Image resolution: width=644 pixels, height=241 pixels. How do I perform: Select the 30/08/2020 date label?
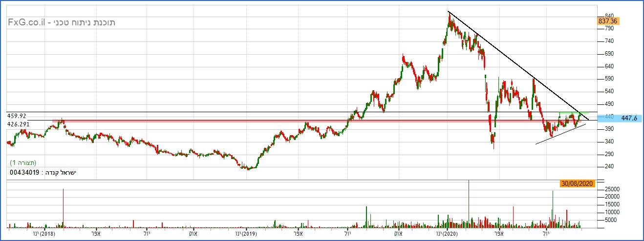click(x=577, y=183)
